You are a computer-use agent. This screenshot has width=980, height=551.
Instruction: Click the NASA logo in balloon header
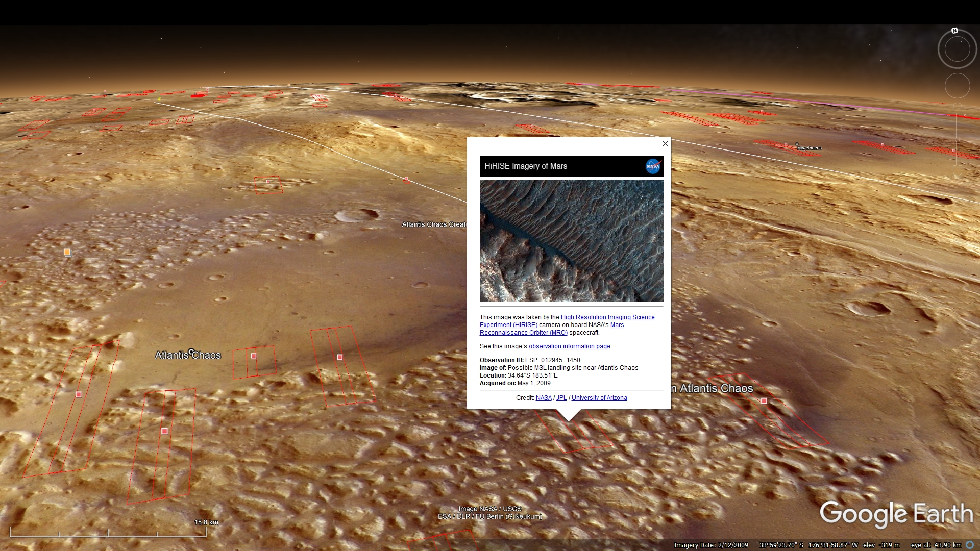653,166
